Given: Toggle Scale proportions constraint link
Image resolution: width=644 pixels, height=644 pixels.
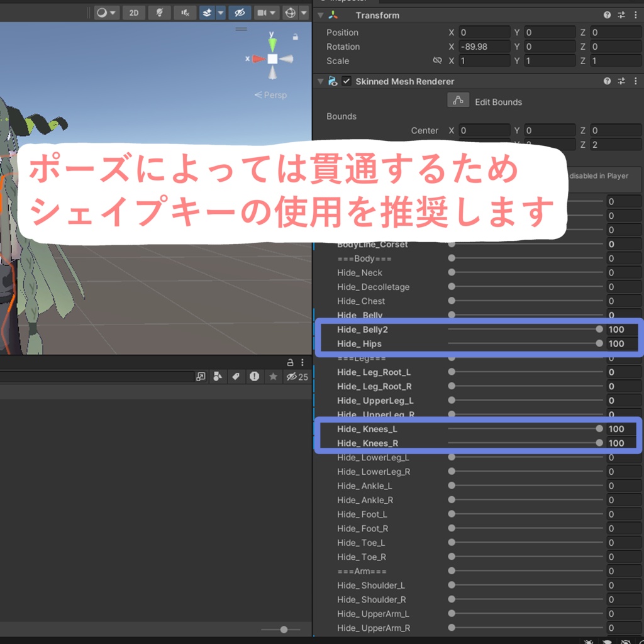Looking at the screenshot, I should tap(438, 61).
